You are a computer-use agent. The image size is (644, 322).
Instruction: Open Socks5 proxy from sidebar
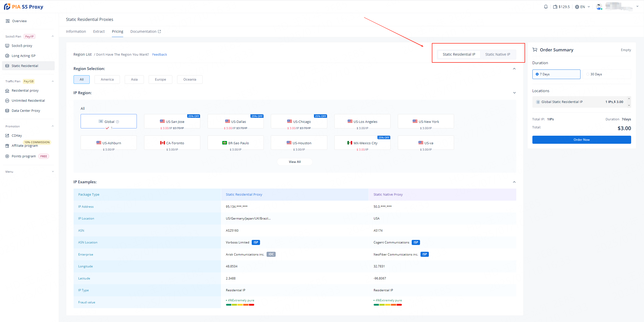(x=22, y=46)
